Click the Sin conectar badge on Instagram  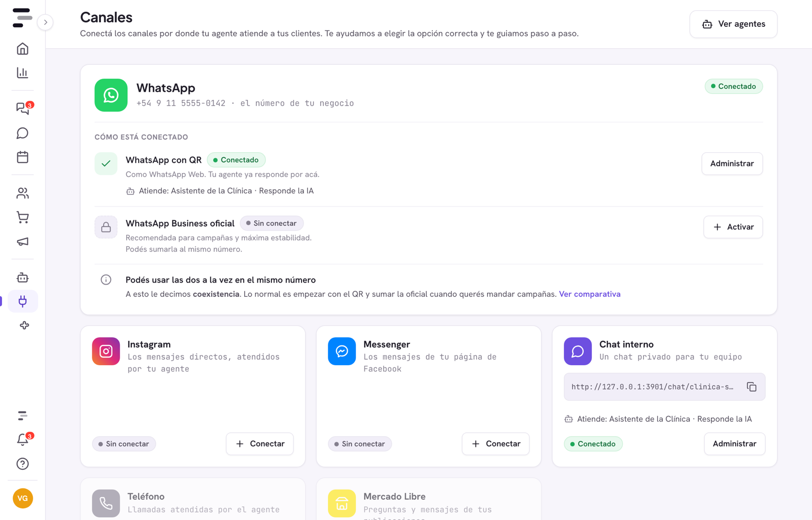click(124, 444)
